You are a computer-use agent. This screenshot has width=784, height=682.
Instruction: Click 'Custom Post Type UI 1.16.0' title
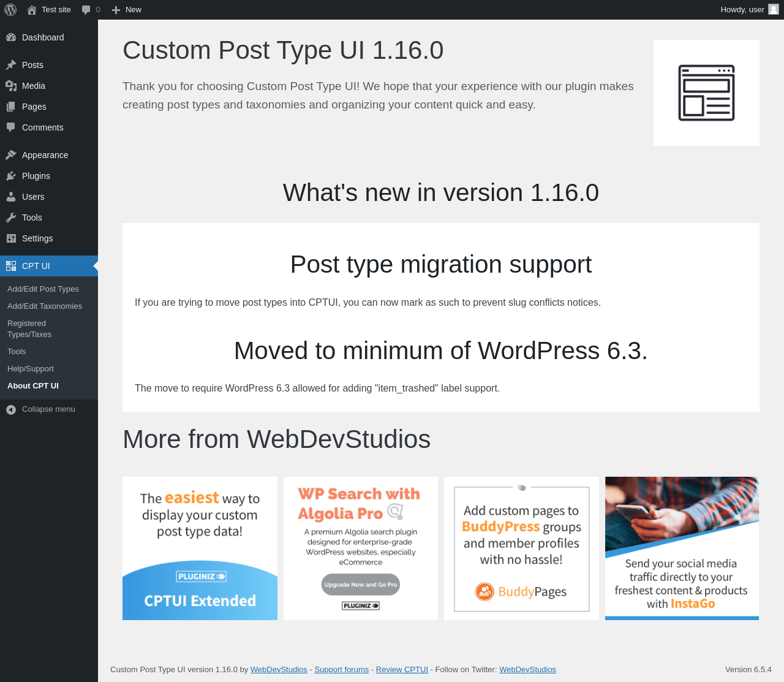(x=283, y=50)
